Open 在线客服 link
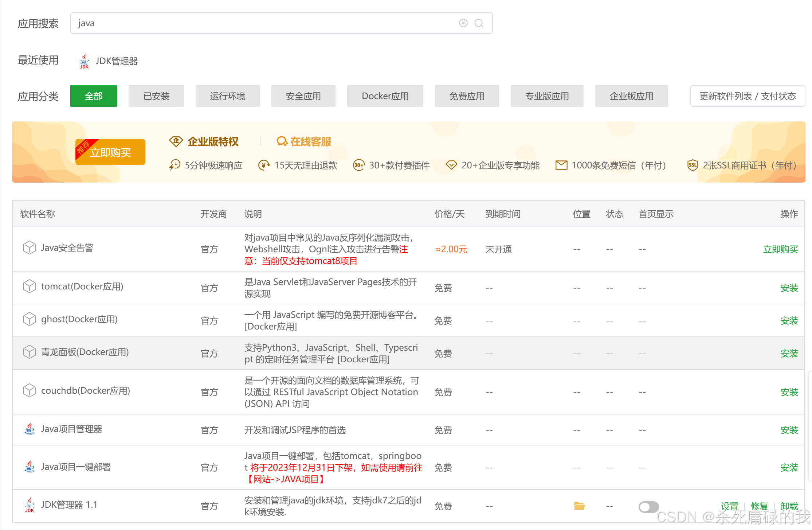 point(311,141)
